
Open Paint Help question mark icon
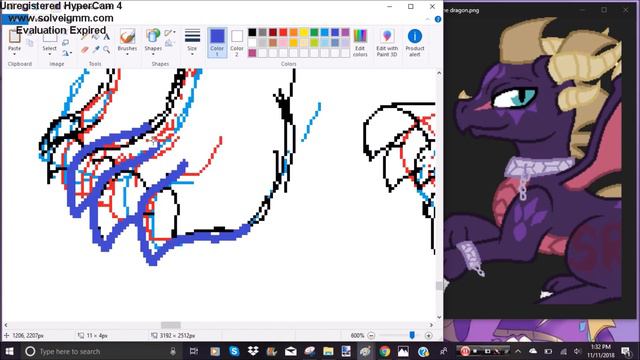click(438, 19)
